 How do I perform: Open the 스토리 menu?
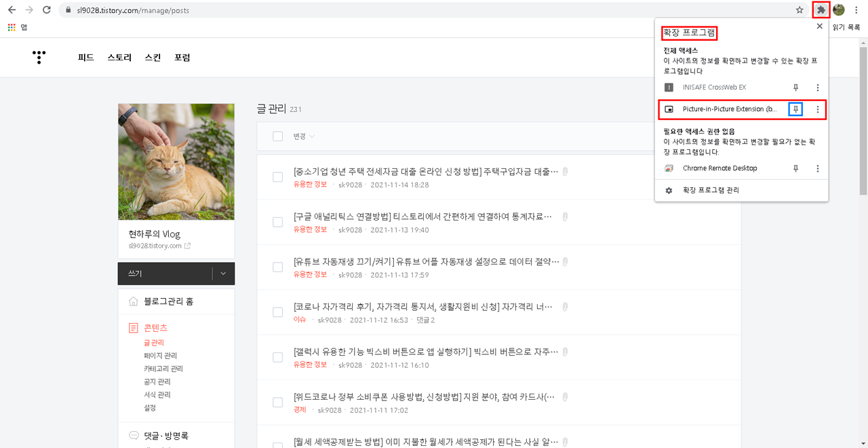coord(119,58)
